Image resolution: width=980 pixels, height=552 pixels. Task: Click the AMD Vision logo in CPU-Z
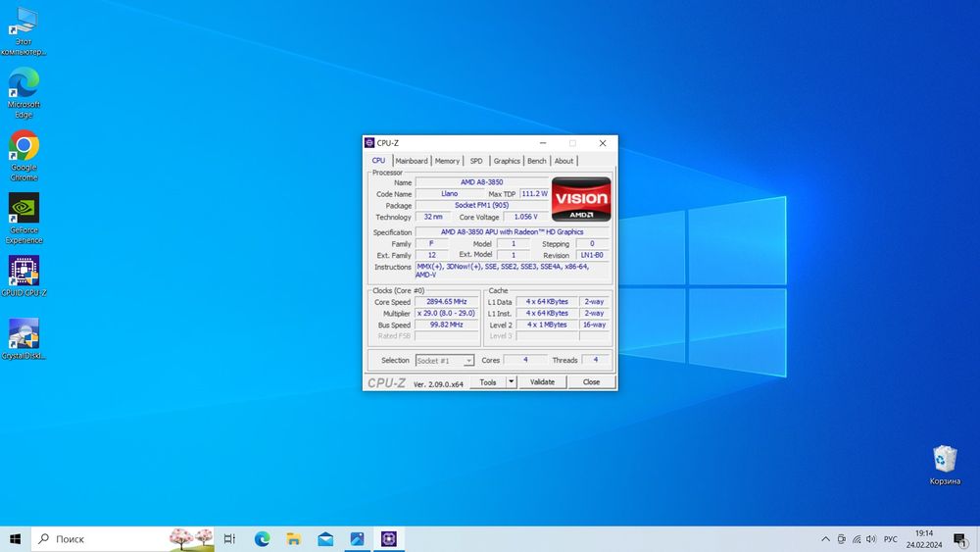click(x=581, y=199)
